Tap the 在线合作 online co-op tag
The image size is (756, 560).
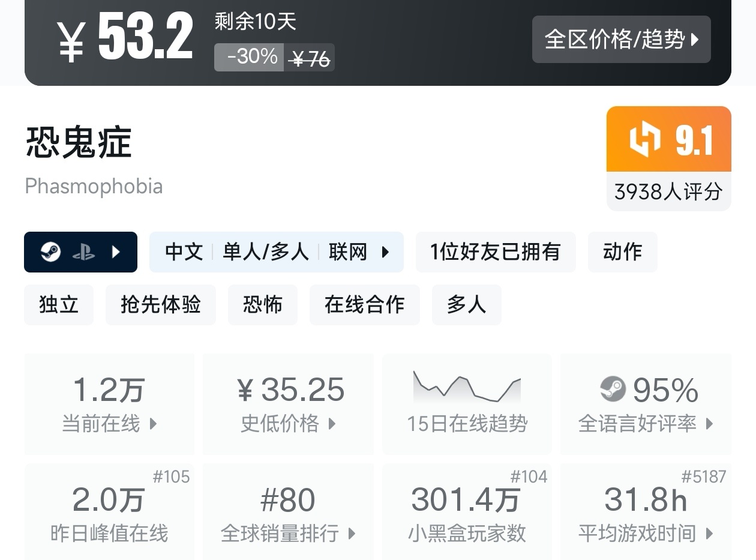[364, 305]
